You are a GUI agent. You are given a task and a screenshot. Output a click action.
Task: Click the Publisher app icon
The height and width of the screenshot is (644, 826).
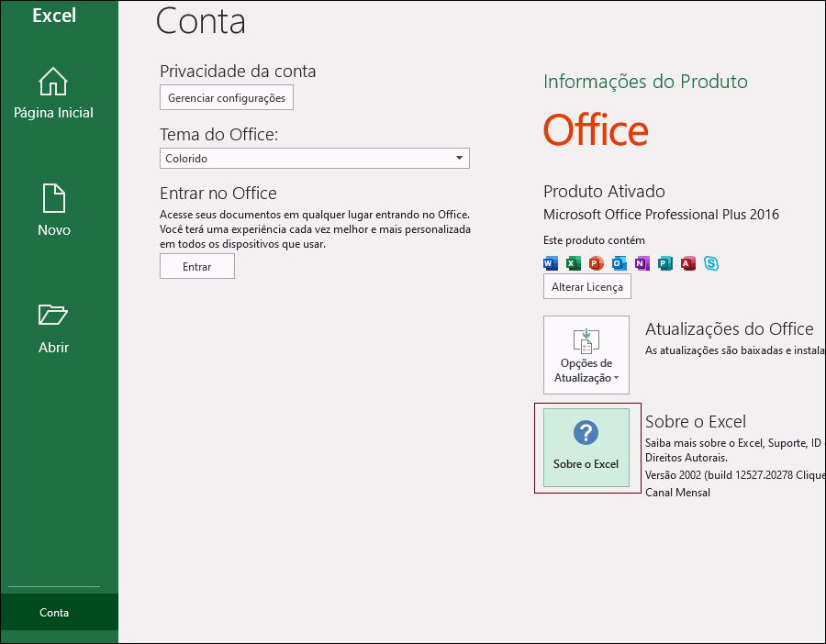click(665, 262)
